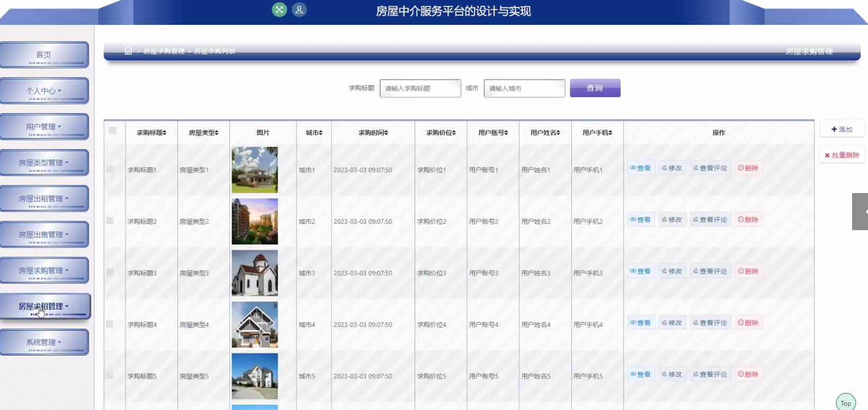Click the 批量删除 batch delete button

tap(842, 155)
